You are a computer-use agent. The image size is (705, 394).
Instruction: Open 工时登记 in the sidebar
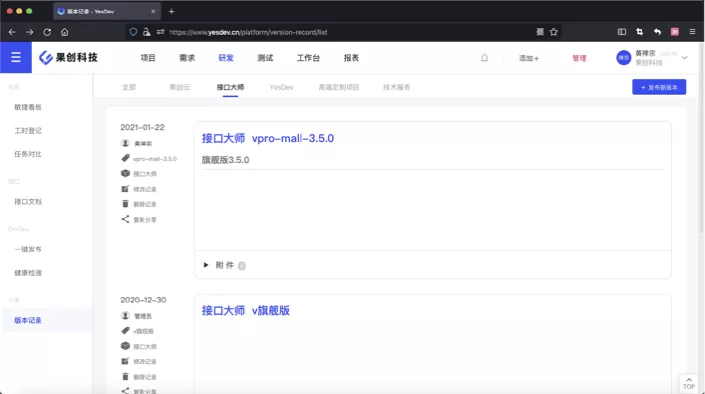tap(28, 130)
